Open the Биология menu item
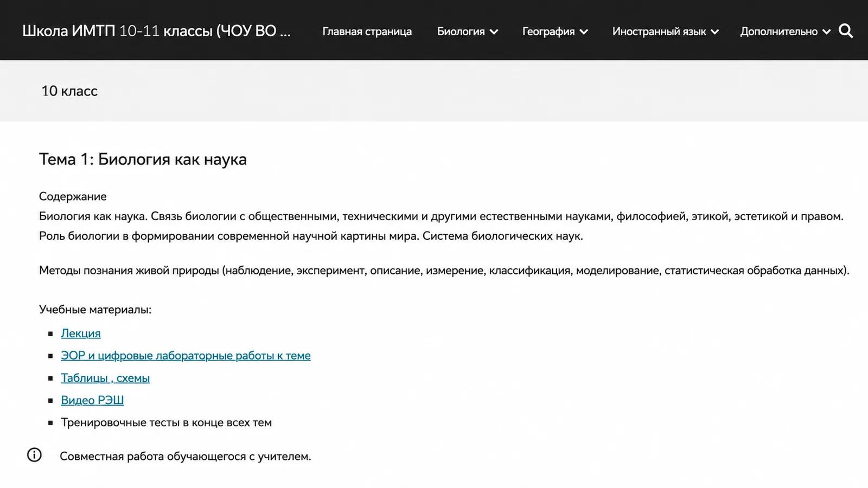 tap(461, 31)
